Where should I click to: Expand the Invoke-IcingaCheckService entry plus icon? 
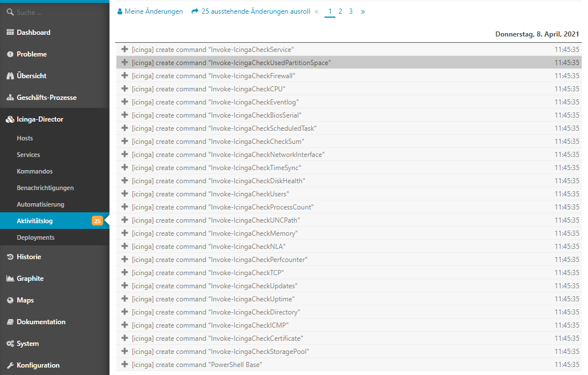(125, 50)
